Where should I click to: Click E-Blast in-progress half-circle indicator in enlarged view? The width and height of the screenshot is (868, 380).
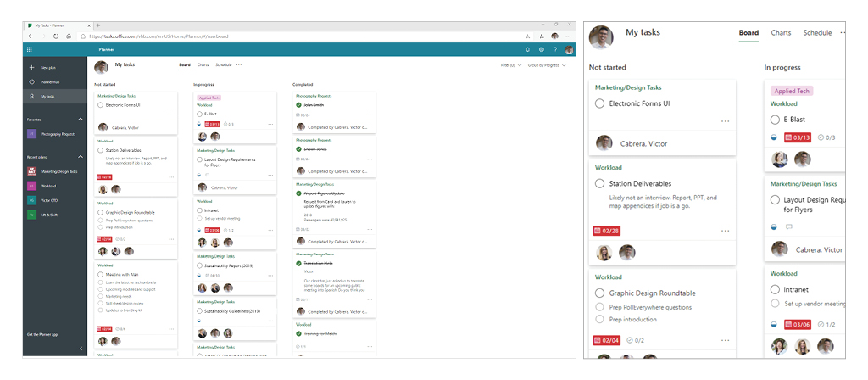(x=774, y=137)
